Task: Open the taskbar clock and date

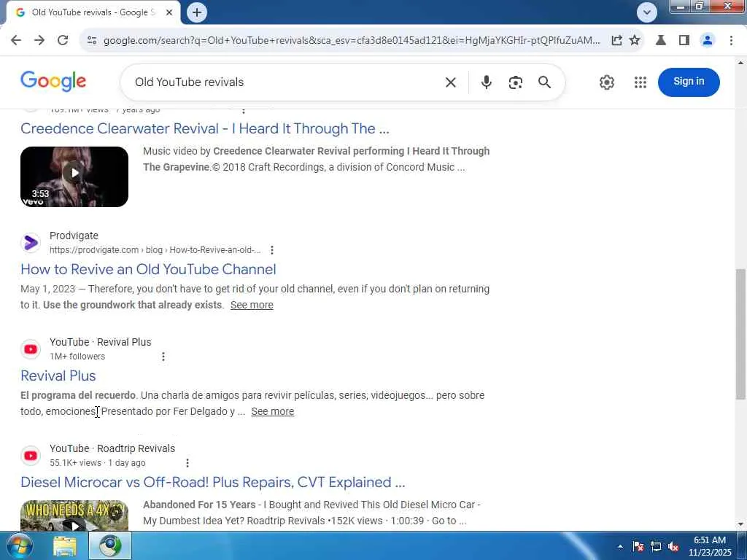Action: tap(710, 546)
